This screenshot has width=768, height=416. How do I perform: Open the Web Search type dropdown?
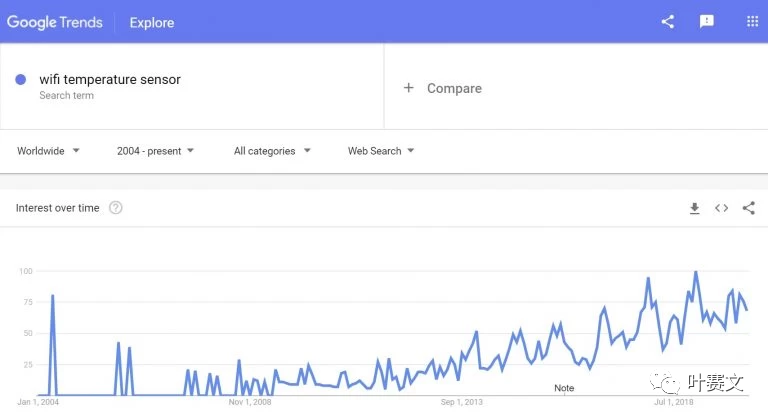pyautogui.click(x=381, y=151)
